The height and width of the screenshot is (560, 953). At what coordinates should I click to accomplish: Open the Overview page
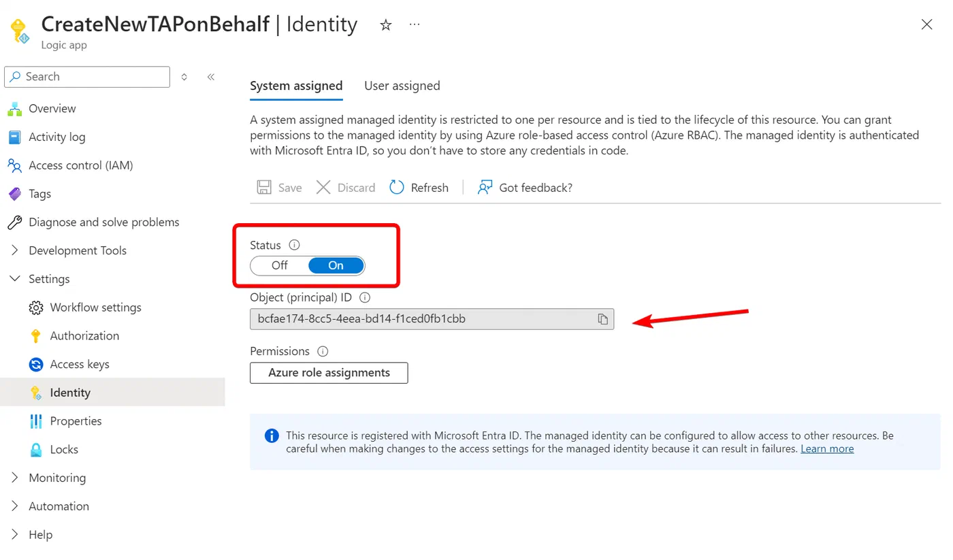(52, 108)
